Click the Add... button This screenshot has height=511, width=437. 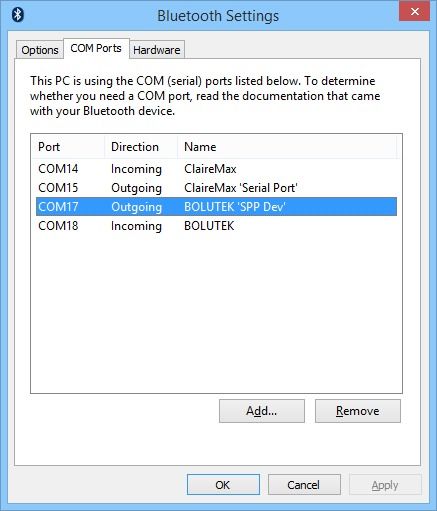pyautogui.click(x=262, y=411)
